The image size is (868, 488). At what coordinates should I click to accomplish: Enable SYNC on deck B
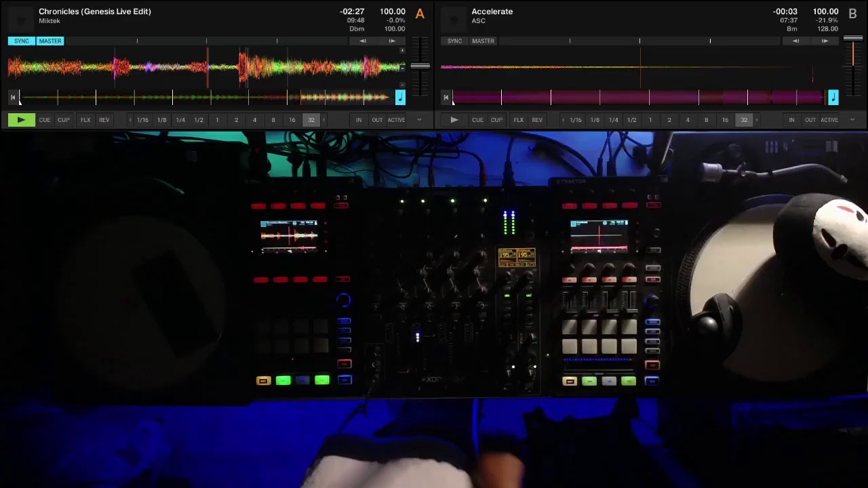[x=454, y=41]
